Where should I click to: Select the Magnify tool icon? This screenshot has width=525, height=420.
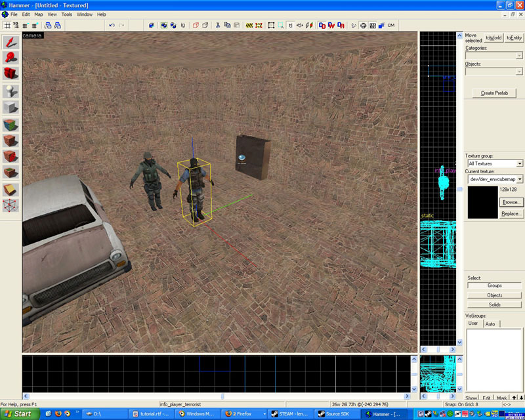click(10, 58)
